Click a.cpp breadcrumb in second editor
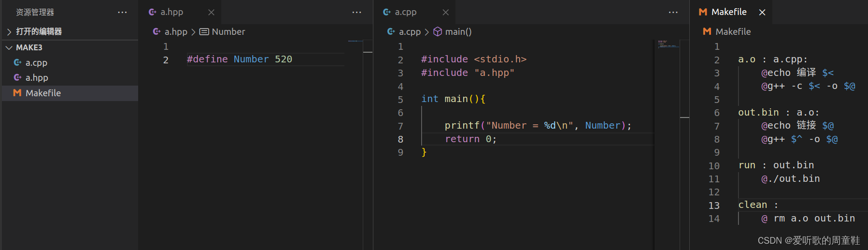This screenshot has height=250, width=868. click(410, 31)
